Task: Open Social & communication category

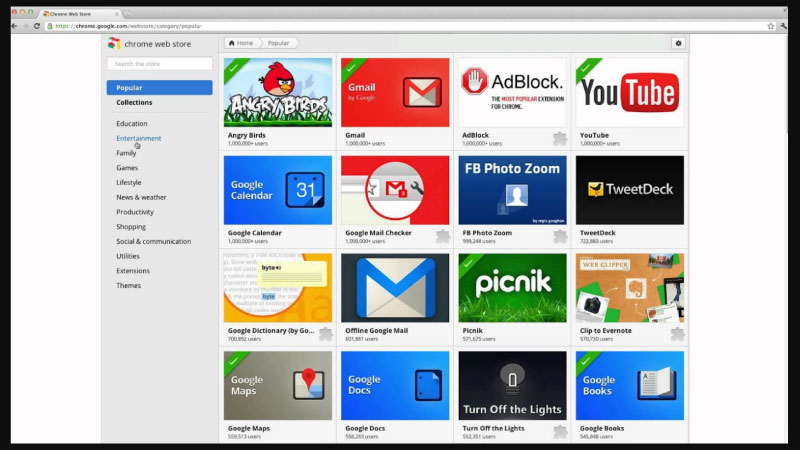Action: pyautogui.click(x=154, y=241)
